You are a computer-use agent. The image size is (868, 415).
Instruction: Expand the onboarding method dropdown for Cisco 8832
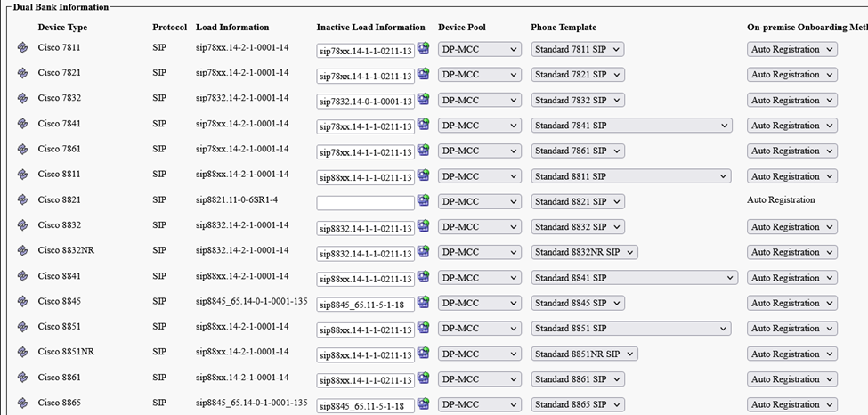791,227
